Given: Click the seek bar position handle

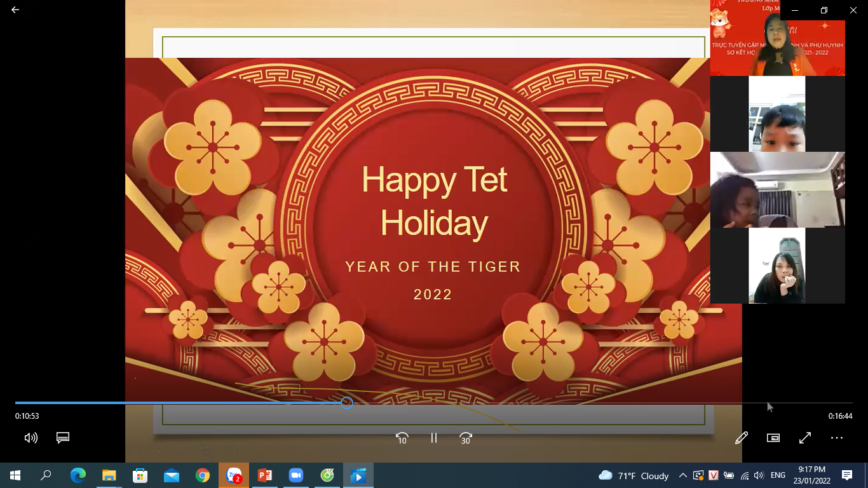Looking at the screenshot, I should [x=346, y=402].
